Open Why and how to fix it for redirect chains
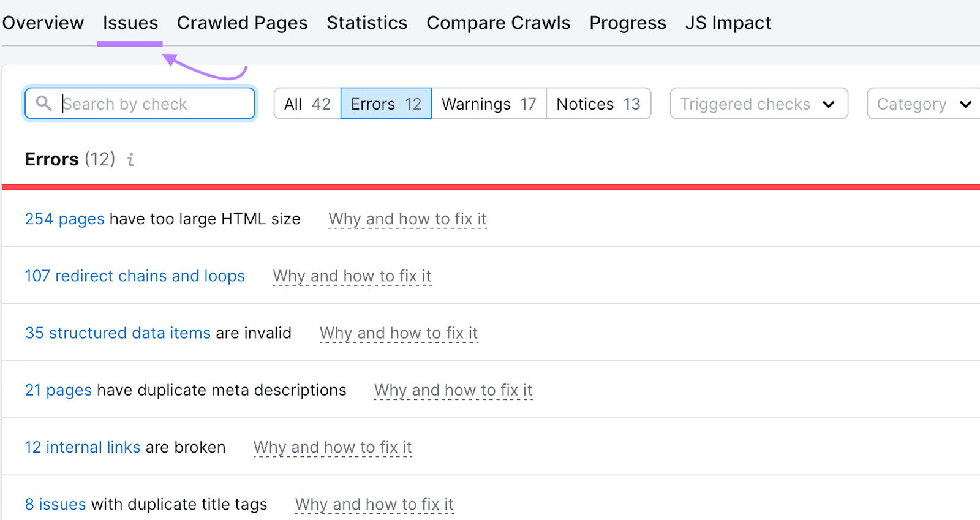The image size is (980, 520). tap(352, 276)
